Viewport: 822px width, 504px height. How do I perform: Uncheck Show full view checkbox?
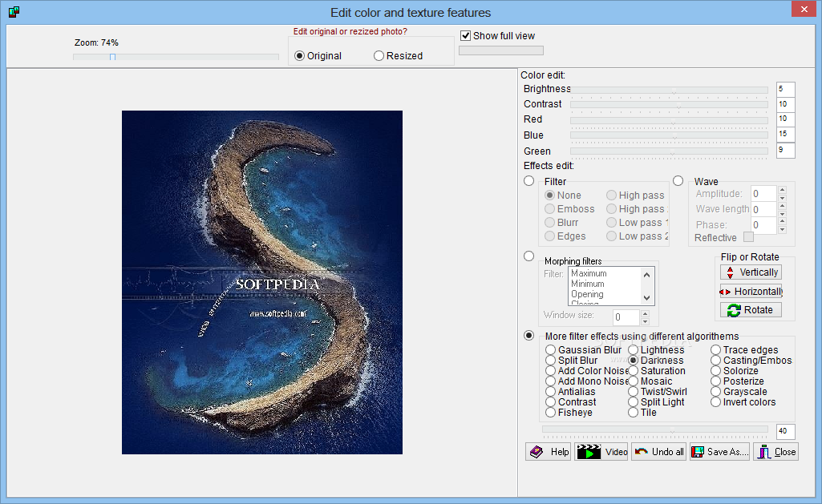pos(465,35)
